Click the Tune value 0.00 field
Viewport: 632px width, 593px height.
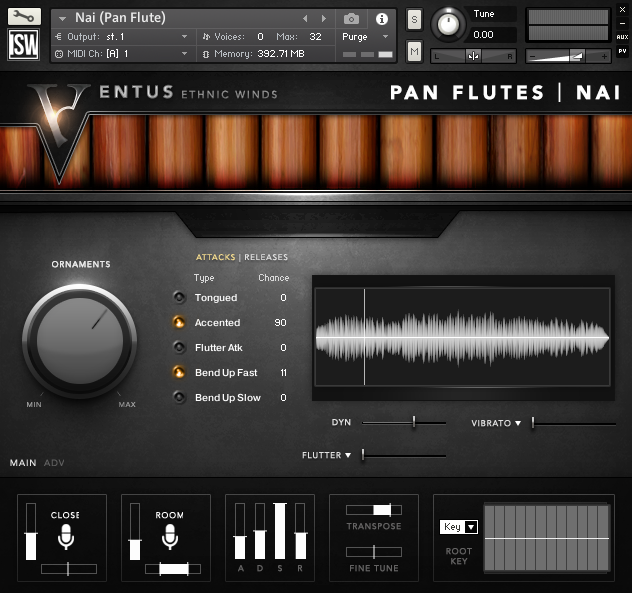(x=492, y=35)
